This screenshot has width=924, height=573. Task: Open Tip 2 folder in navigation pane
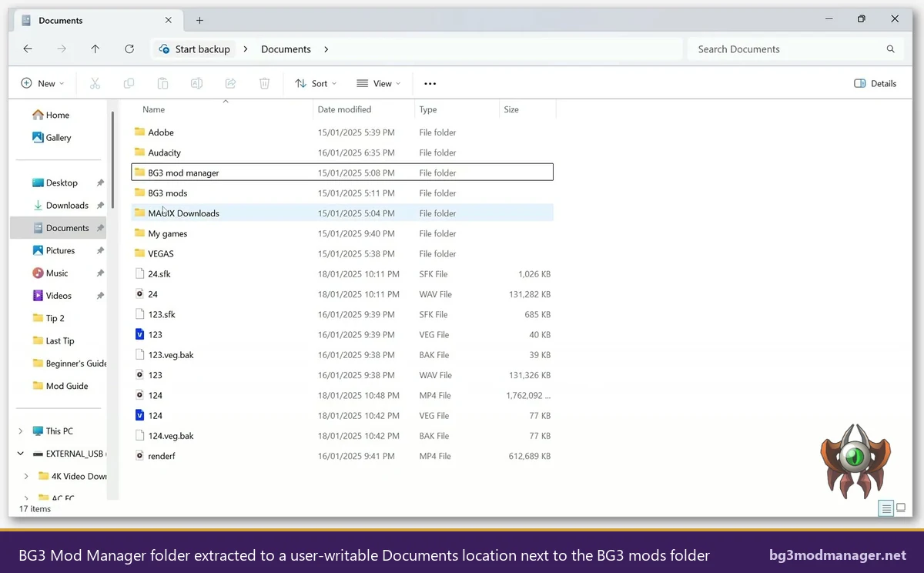(55, 318)
